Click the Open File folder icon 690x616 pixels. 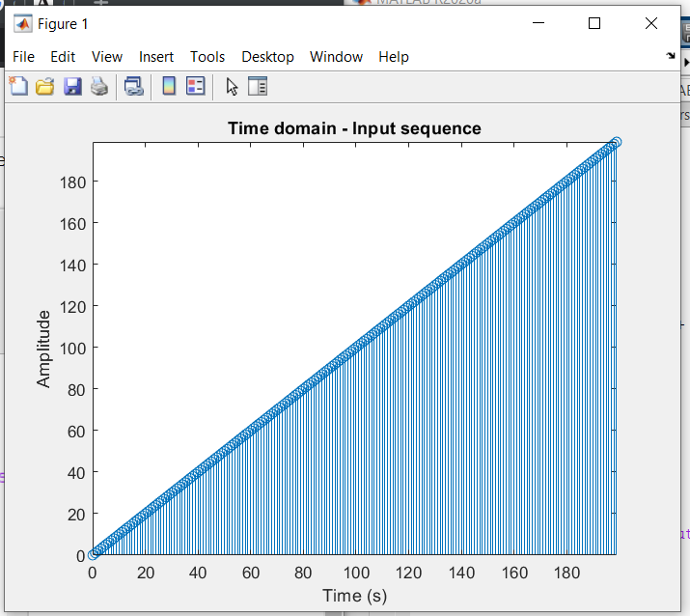(x=44, y=87)
